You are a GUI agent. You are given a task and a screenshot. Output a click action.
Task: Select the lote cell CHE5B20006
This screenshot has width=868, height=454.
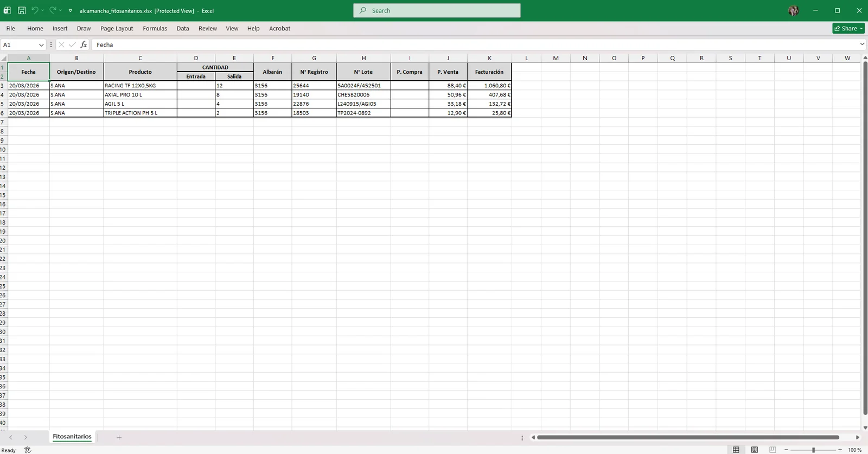(363, 94)
